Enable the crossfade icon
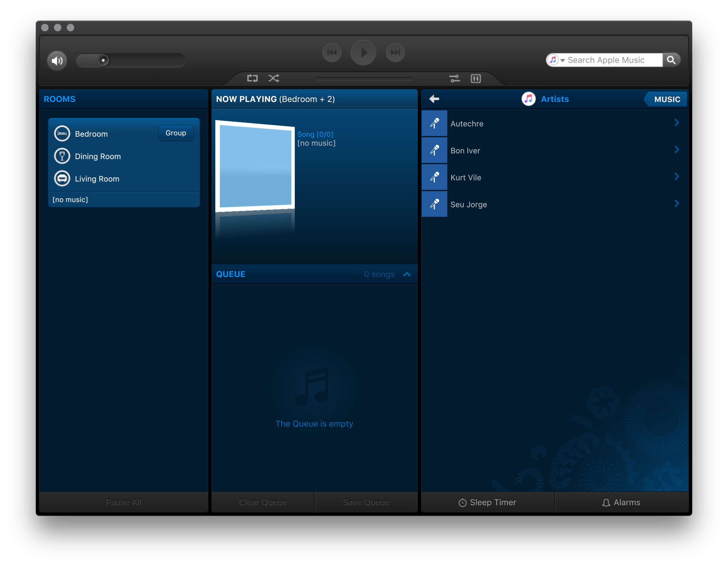The height and width of the screenshot is (567, 728). (x=454, y=79)
